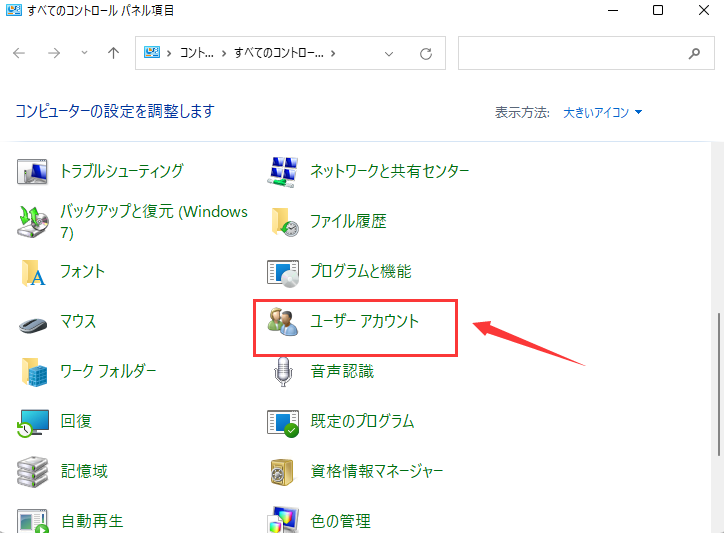Screen dimensions: 724x533
Task: Click the フォント folder icon
Action: pos(33,273)
